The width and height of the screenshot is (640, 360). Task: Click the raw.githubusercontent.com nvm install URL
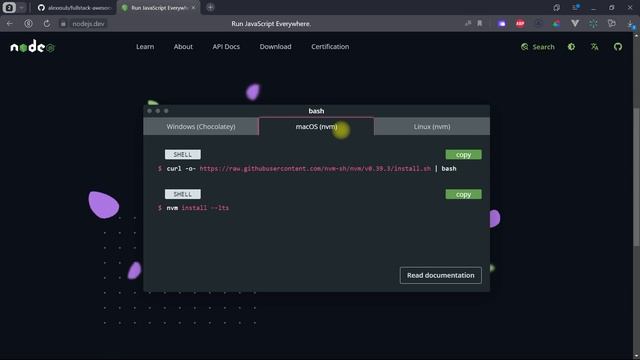(315, 169)
